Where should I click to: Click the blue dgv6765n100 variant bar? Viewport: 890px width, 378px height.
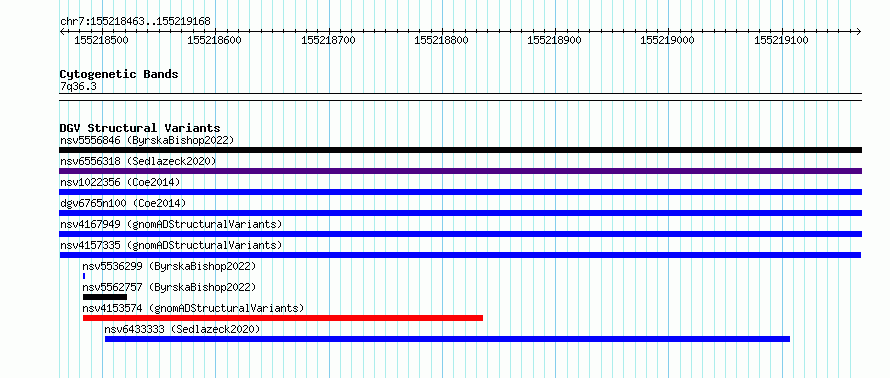460,213
